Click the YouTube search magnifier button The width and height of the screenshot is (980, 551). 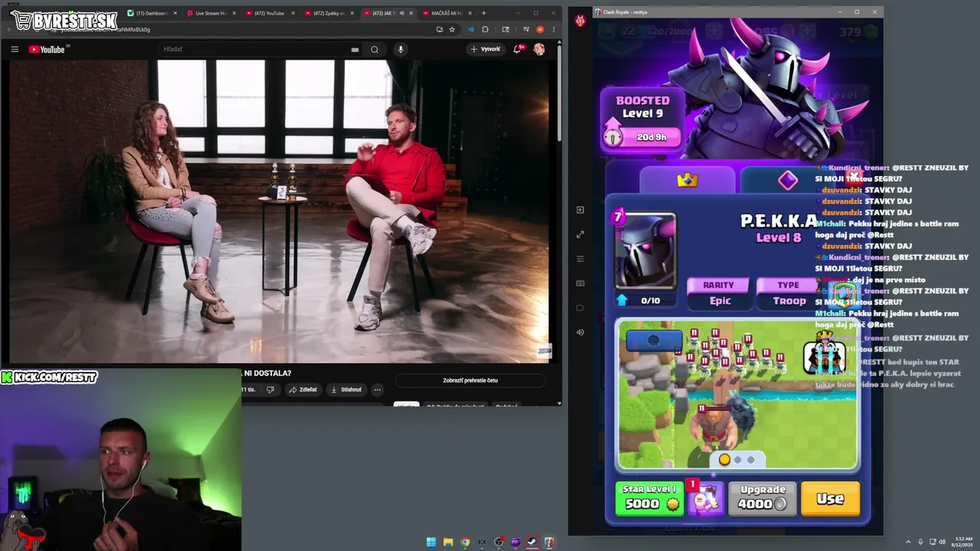point(374,50)
